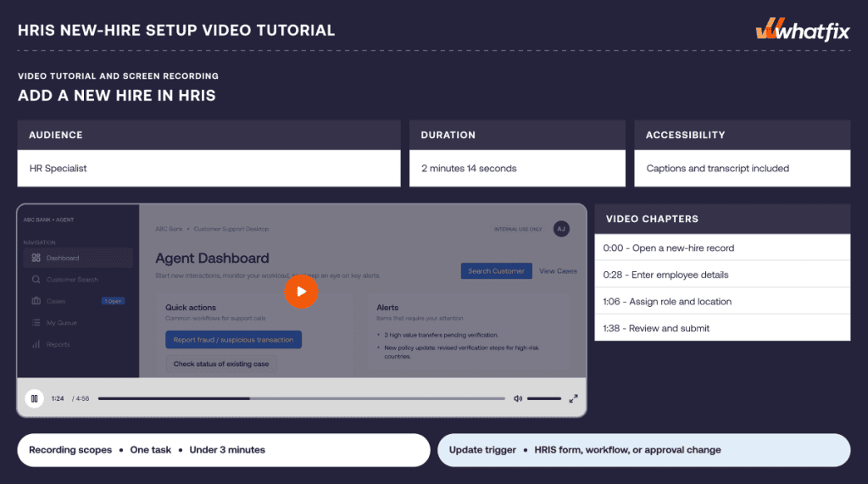Screen dimensions: 868x484
Task: Open the Dashboard sidebar icon
Action: (x=36, y=258)
